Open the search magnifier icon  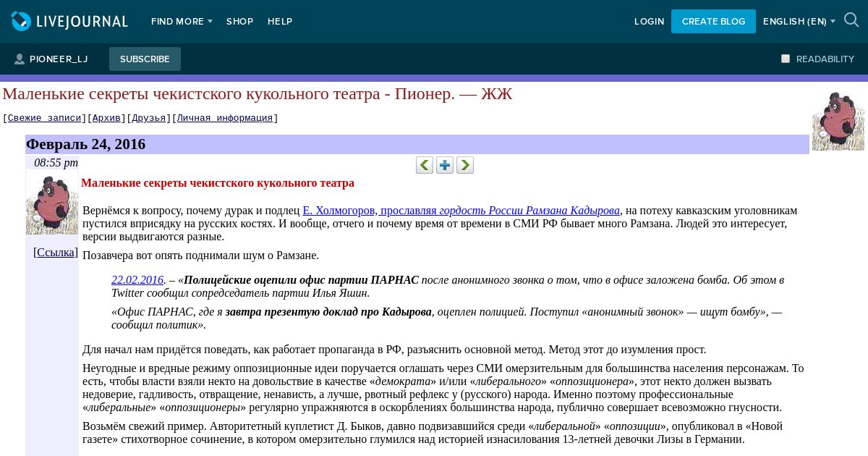851,21
